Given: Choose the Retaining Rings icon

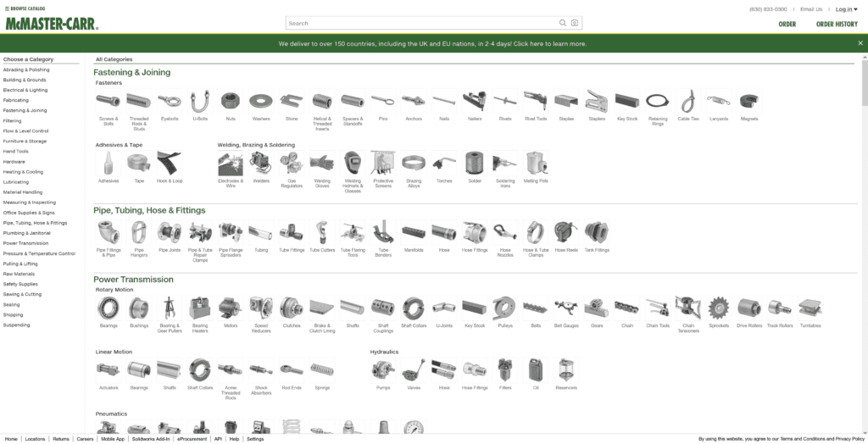Looking at the screenshot, I should click(658, 102).
